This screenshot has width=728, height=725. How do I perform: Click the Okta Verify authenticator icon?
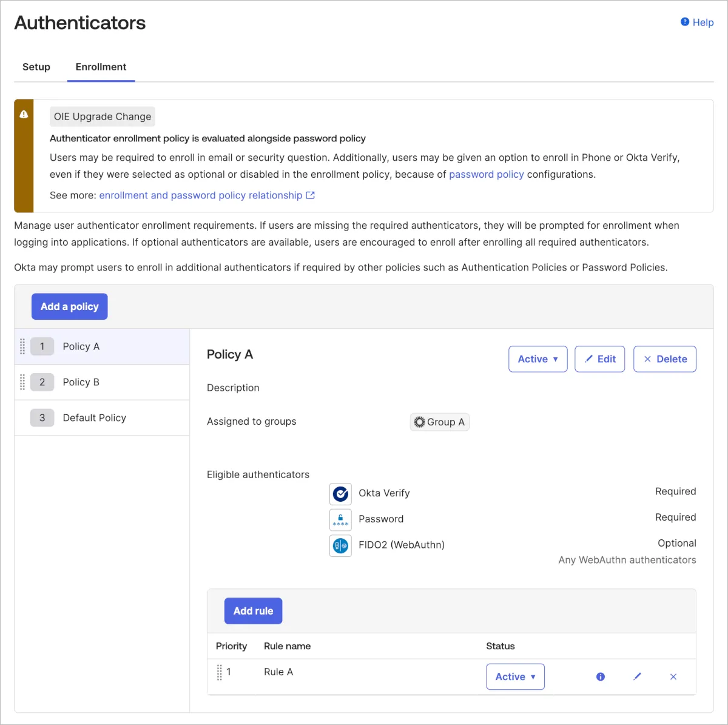(340, 494)
